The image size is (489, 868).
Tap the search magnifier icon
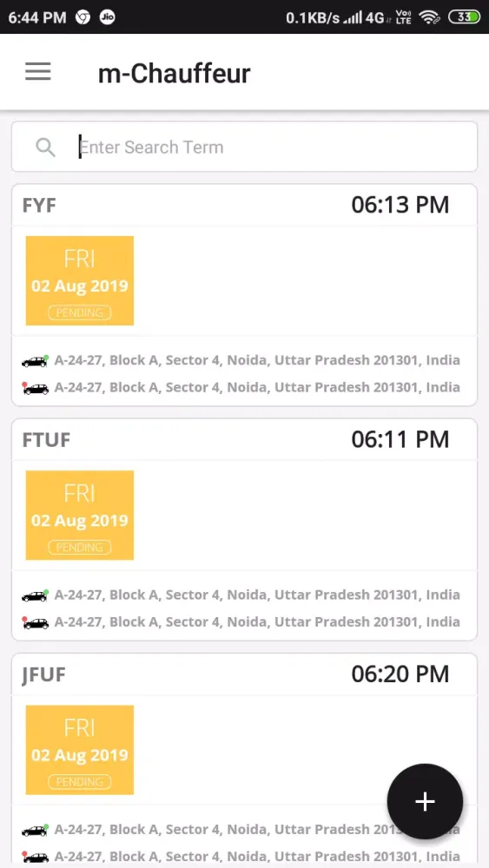[45, 148]
